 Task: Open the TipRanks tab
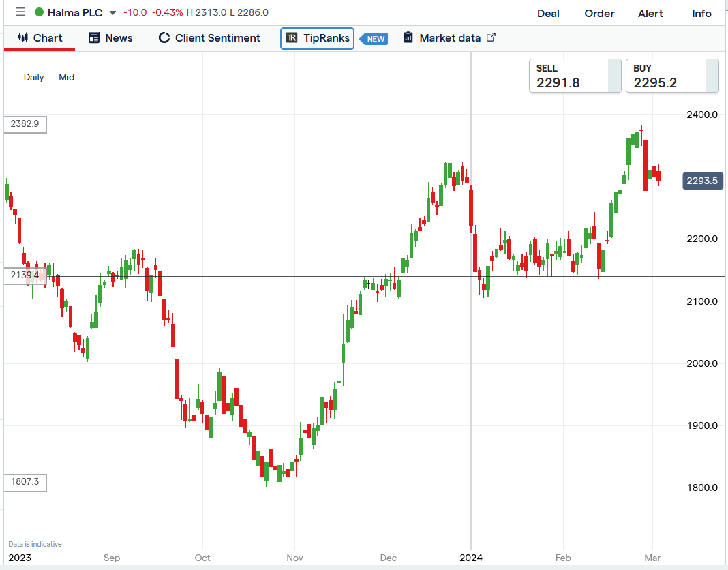[x=317, y=38]
